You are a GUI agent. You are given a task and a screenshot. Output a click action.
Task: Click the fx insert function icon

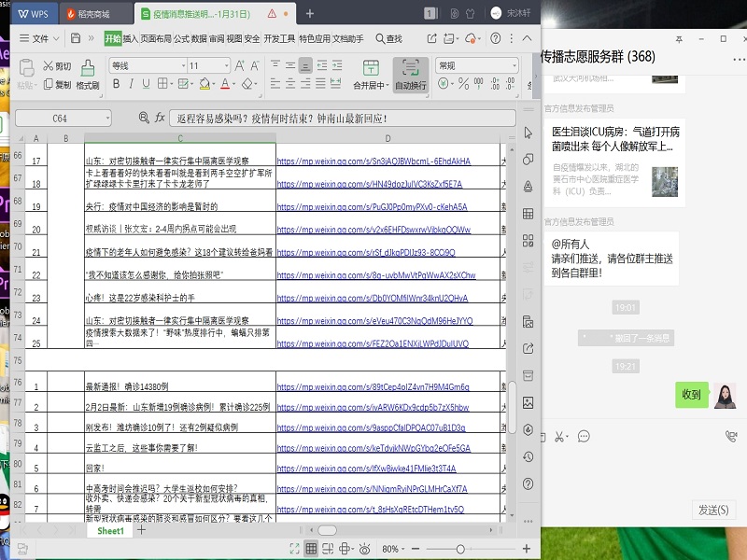pyautogui.click(x=160, y=119)
